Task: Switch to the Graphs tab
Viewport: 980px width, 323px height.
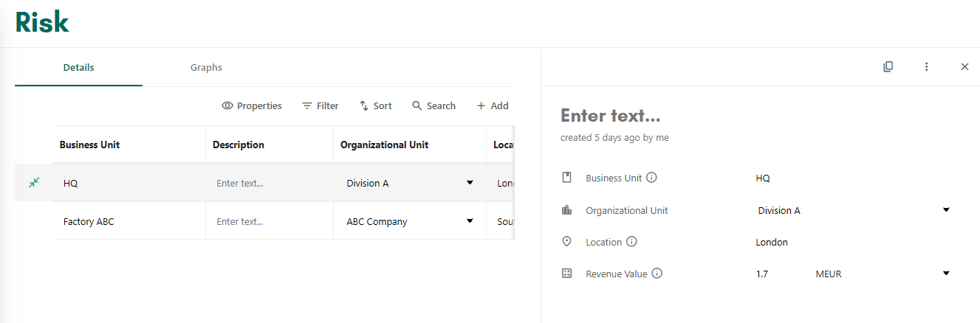Action: 206,67
